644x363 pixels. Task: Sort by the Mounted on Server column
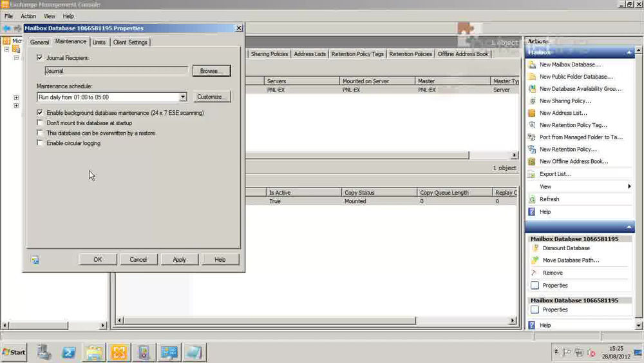[377, 81]
